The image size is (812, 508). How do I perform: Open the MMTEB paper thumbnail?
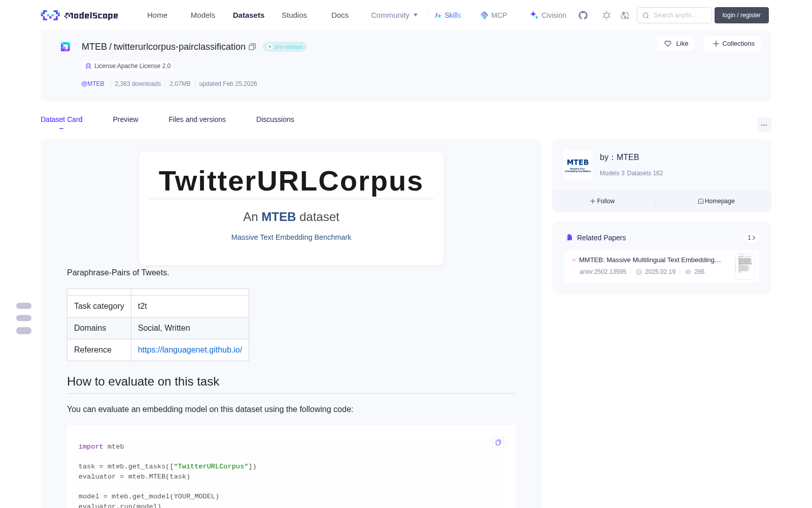(x=745, y=266)
